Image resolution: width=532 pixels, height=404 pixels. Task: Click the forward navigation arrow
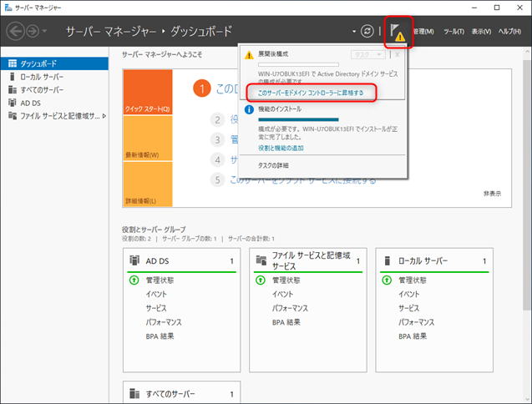33,31
